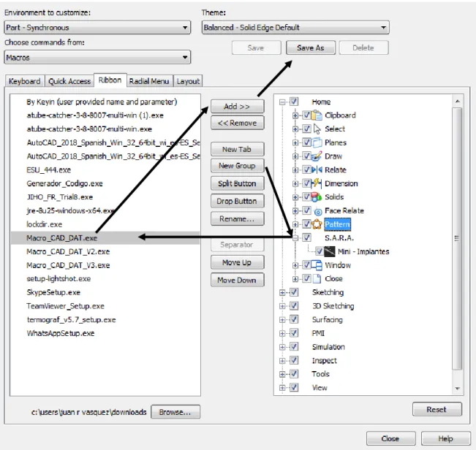Toggle the Surfacing tab checkbox

click(x=294, y=319)
